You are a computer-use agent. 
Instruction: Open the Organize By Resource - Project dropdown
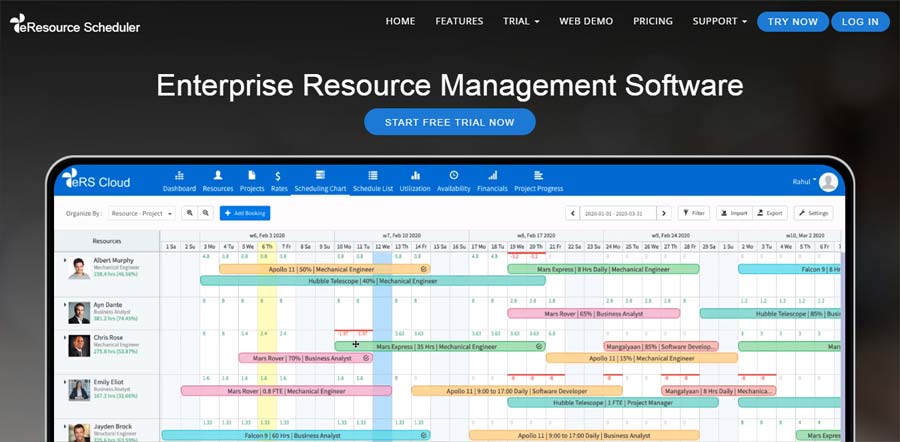click(x=142, y=213)
